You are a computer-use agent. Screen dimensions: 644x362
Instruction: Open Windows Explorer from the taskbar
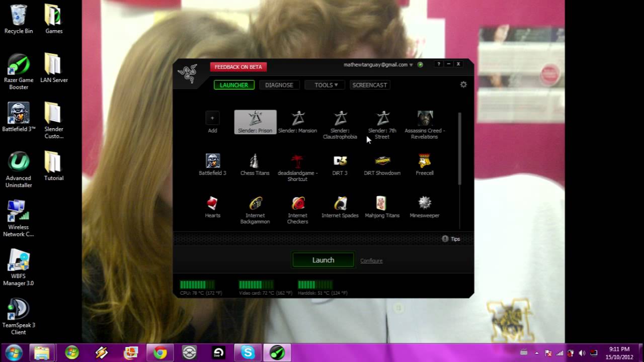click(41, 353)
